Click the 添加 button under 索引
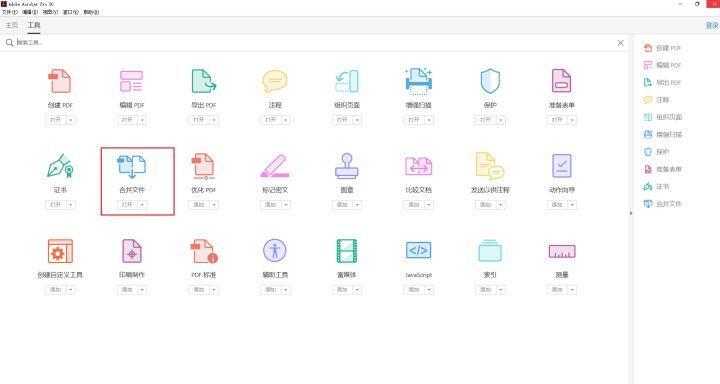Screen dimensions: 720x384 [x=485, y=290]
